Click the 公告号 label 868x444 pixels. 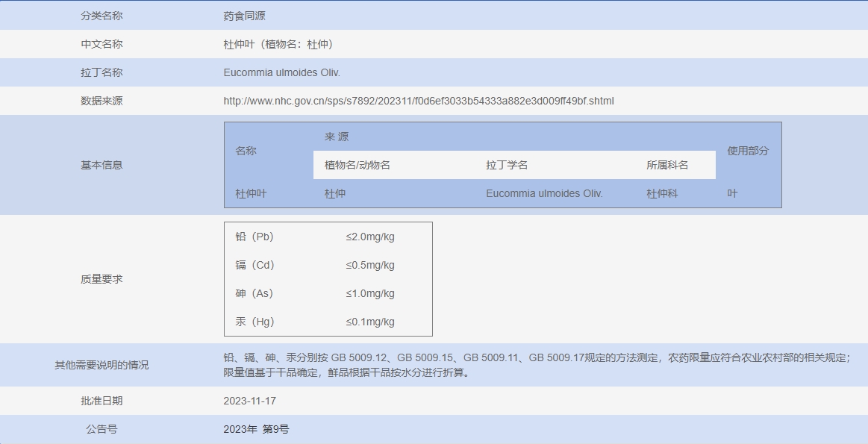point(102,429)
